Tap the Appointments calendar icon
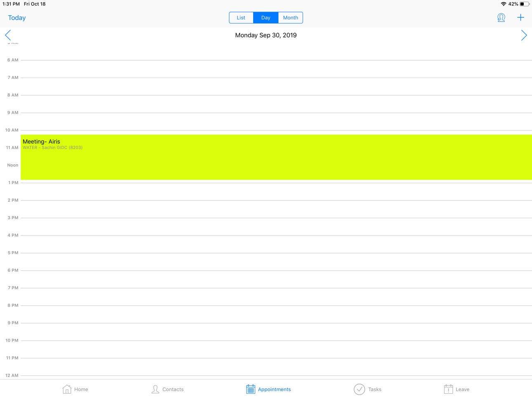 tap(250, 389)
